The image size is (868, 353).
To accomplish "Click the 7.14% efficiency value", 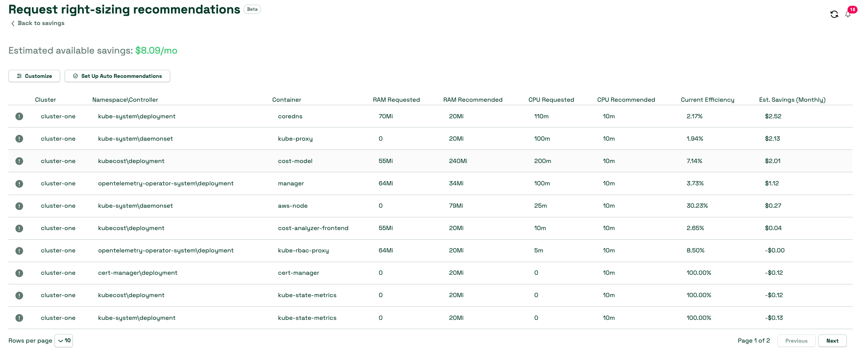I will pos(694,161).
